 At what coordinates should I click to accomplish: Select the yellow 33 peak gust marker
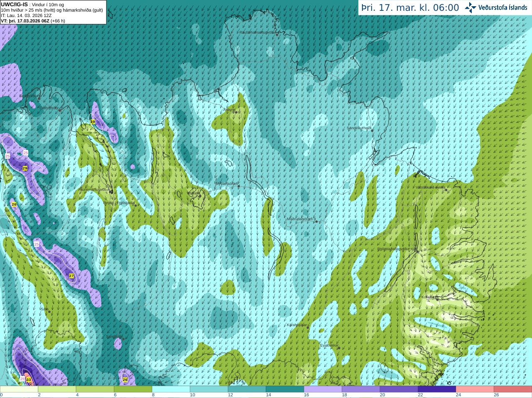click(x=29, y=380)
